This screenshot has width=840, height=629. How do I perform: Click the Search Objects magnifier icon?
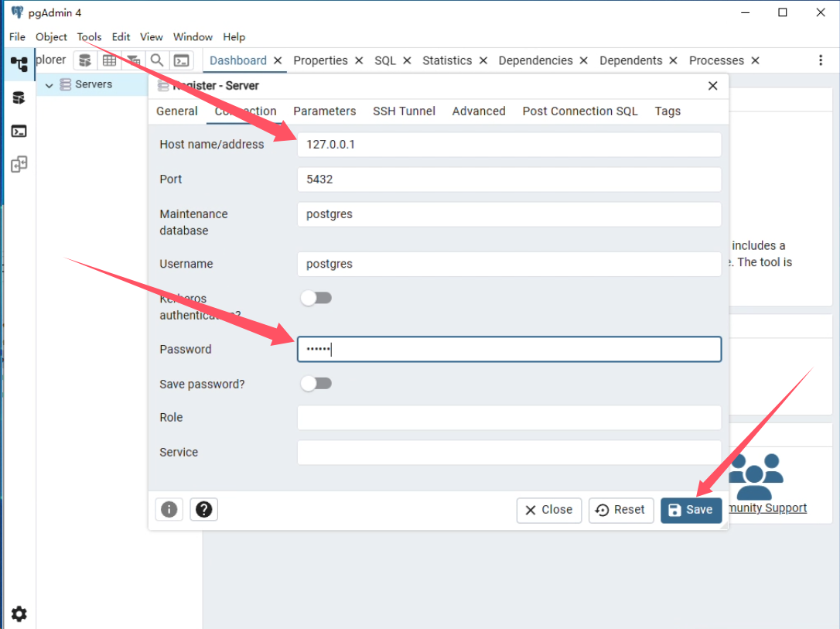click(x=157, y=60)
